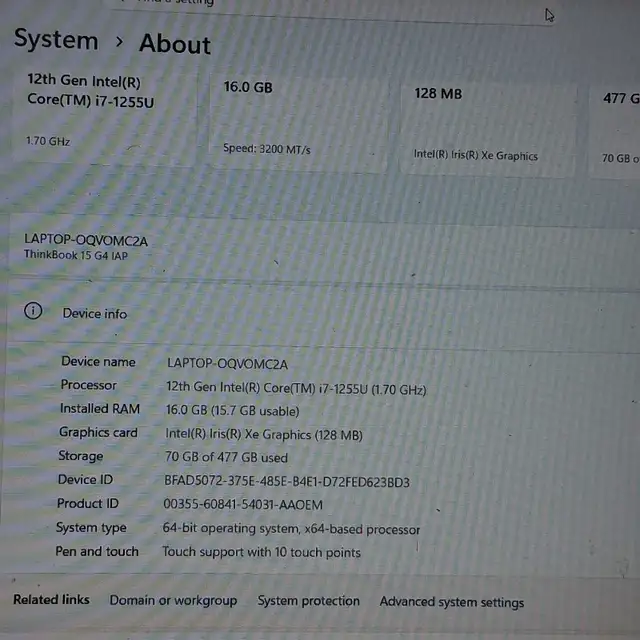Select Touch support with 10 touch points

click(261, 552)
